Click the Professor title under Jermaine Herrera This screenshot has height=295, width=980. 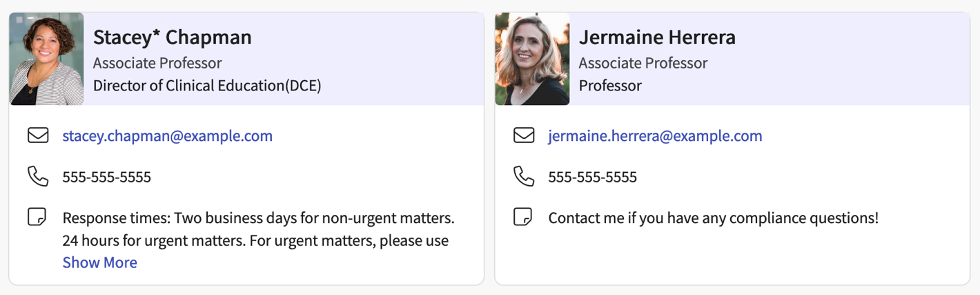point(610,86)
